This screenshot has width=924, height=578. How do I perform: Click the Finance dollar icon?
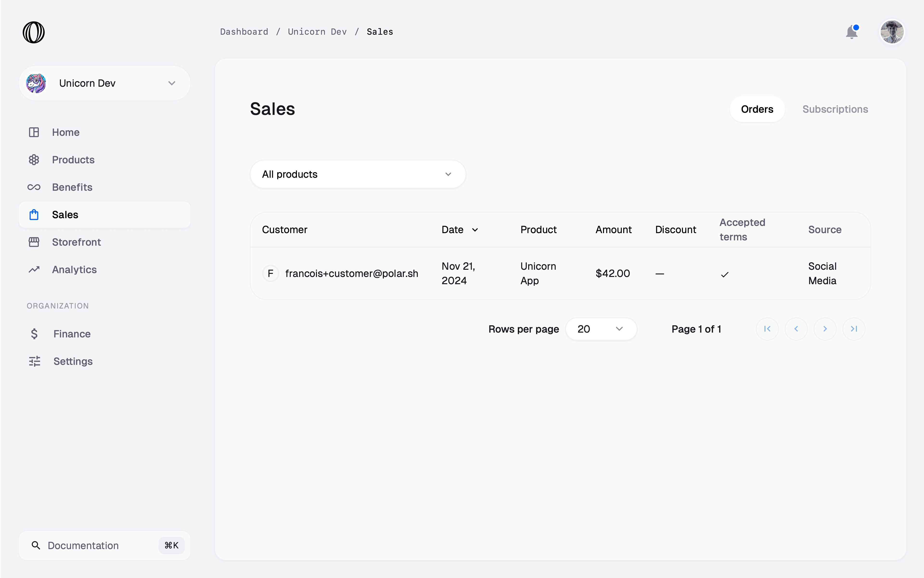click(34, 334)
